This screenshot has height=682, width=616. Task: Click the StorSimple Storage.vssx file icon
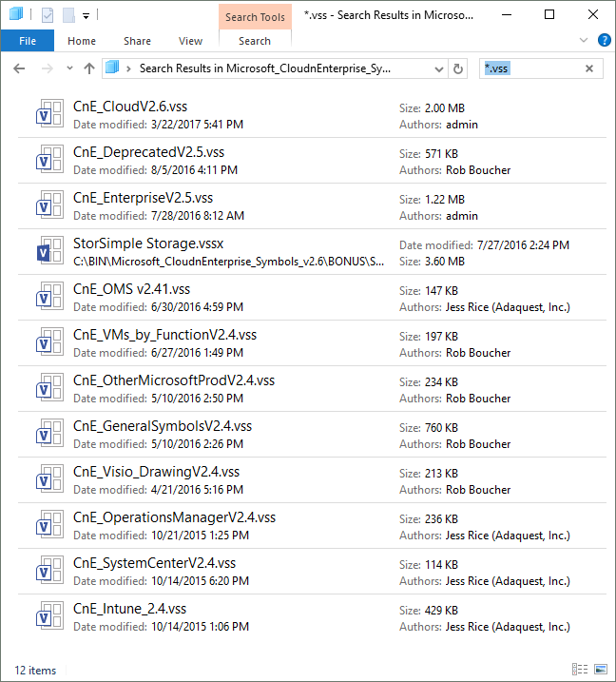(x=49, y=251)
